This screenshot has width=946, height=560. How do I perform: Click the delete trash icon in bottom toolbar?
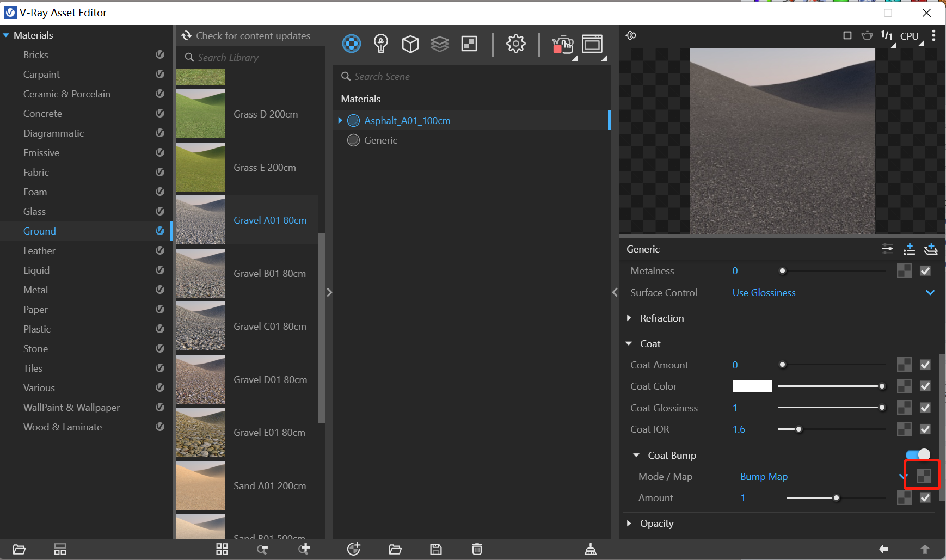click(x=477, y=549)
